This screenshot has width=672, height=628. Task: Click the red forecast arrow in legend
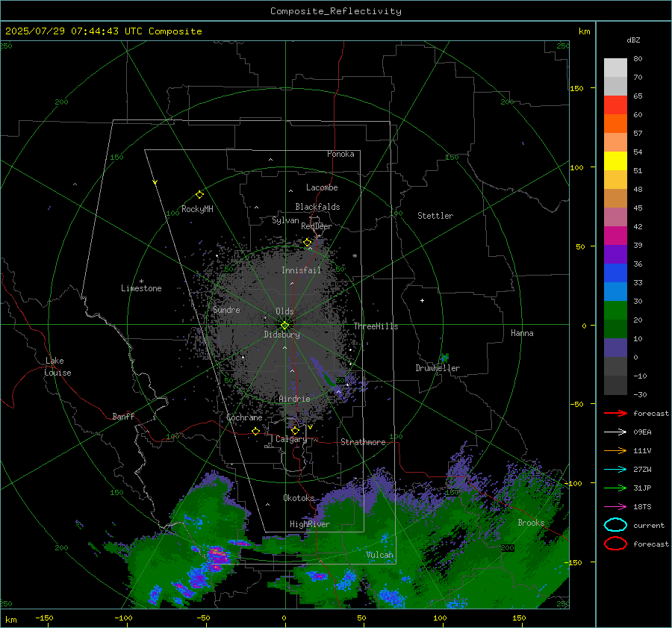coord(615,413)
